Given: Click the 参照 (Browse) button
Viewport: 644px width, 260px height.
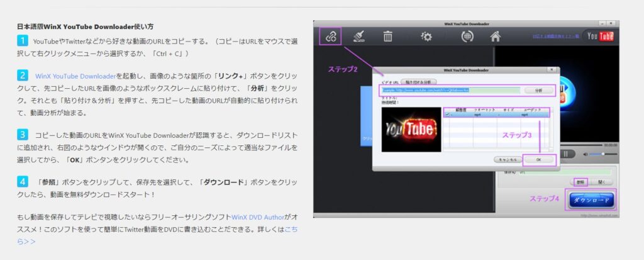Looking at the screenshot, I should (580, 182).
